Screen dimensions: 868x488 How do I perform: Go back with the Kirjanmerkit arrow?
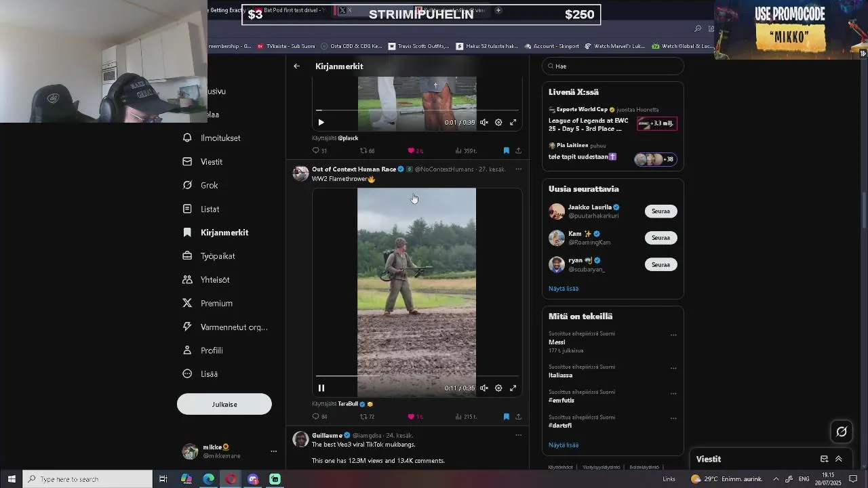click(296, 66)
